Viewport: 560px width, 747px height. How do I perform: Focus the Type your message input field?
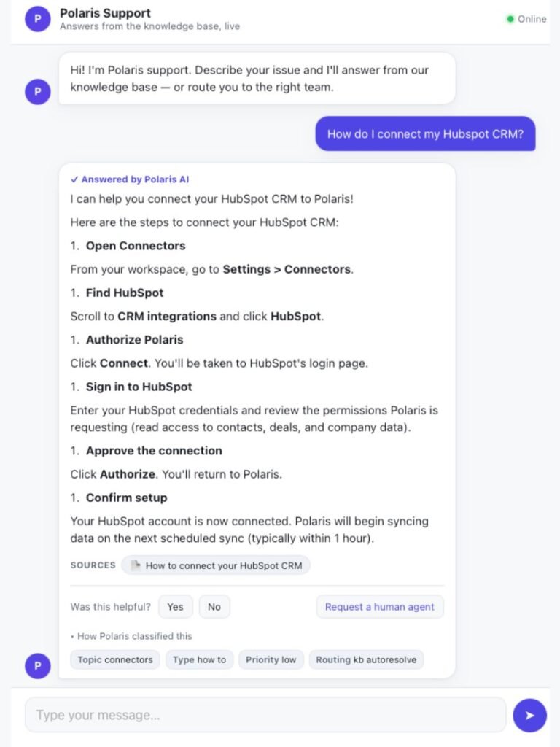click(265, 715)
